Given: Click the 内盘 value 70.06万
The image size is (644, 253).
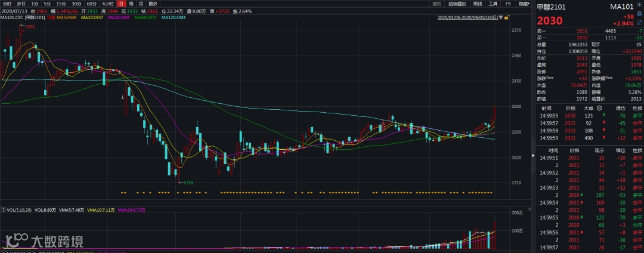Looking at the screenshot, I should point(633,85).
